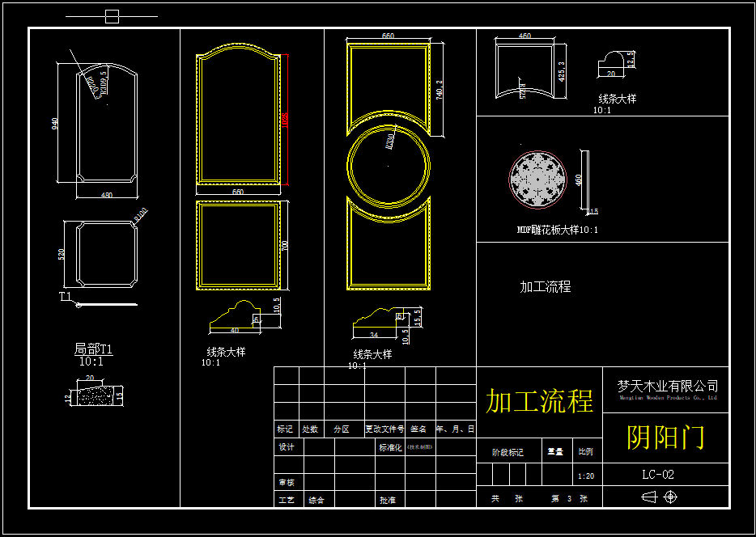Select the 标准化 cell in title block

click(389, 447)
